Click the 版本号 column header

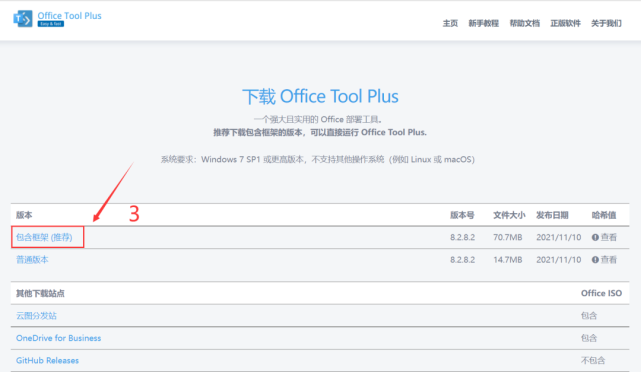tap(462, 215)
